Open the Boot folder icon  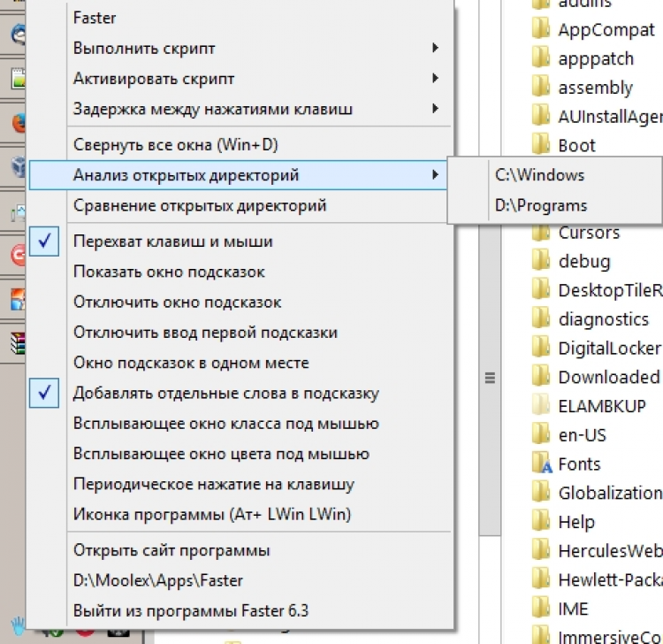(541, 145)
